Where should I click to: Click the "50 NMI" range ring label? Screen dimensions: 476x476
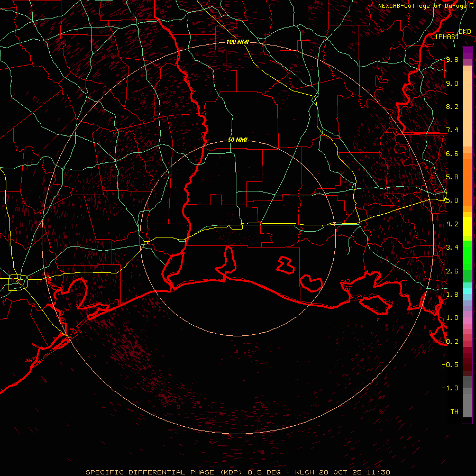point(237,140)
